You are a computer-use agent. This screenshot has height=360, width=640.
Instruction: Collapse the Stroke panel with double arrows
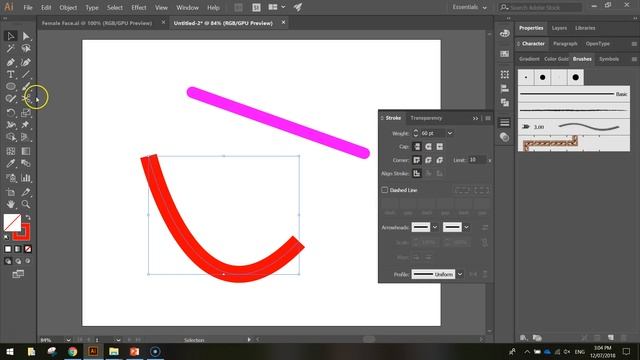pos(476,118)
